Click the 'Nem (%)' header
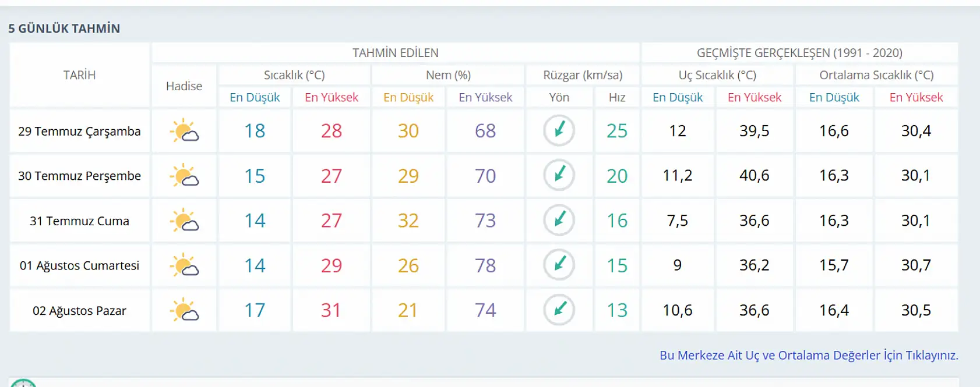The height and width of the screenshot is (387, 980). click(x=448, y=75)
